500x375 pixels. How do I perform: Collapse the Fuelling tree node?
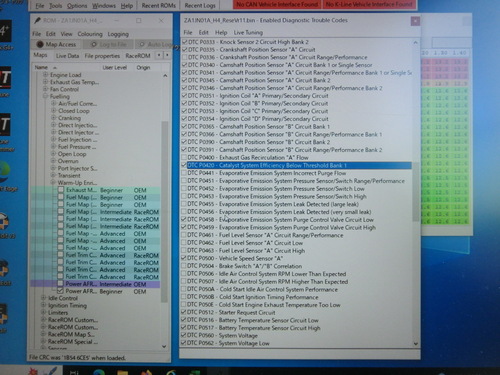(x=45, y=96)
